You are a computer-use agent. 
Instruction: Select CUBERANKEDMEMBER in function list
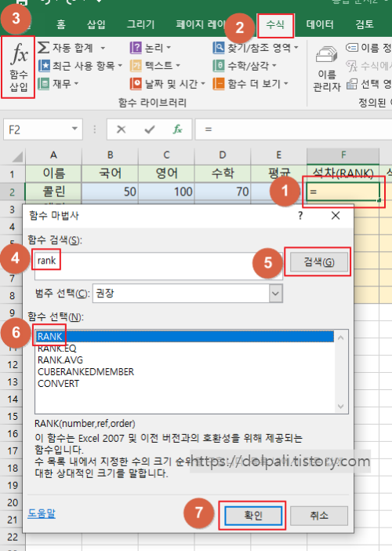[184, 372]
